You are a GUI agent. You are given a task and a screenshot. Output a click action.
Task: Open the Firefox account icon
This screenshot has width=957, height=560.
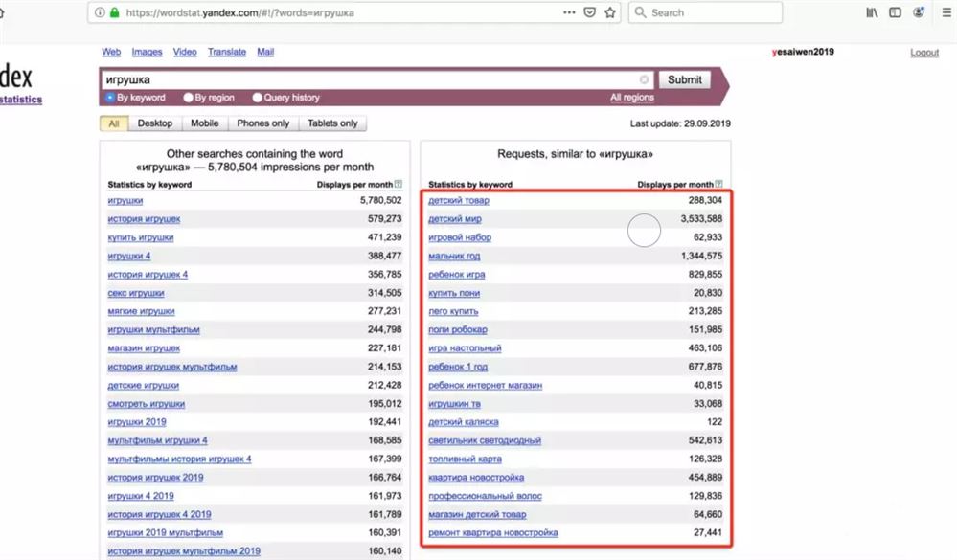tap(919, 12)
